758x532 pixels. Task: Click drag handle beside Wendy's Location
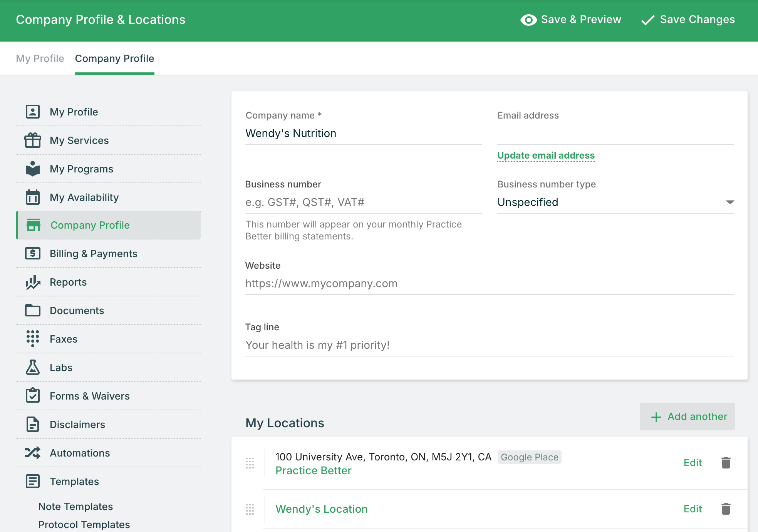click(250, 509)
